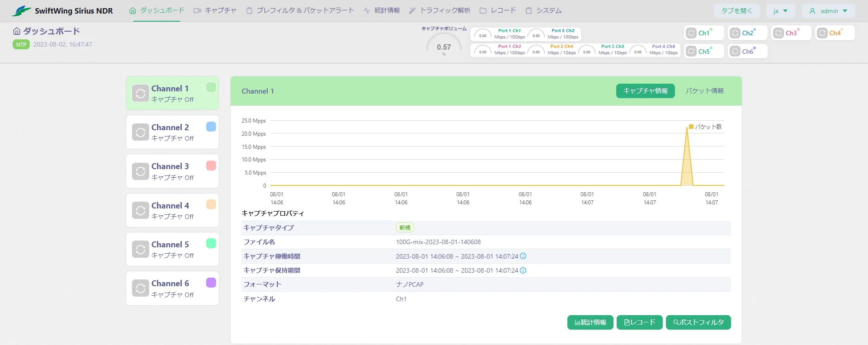The image size is (868, 345).
Task: Open the トラフィック解析 menu
Action: [439, 10]
